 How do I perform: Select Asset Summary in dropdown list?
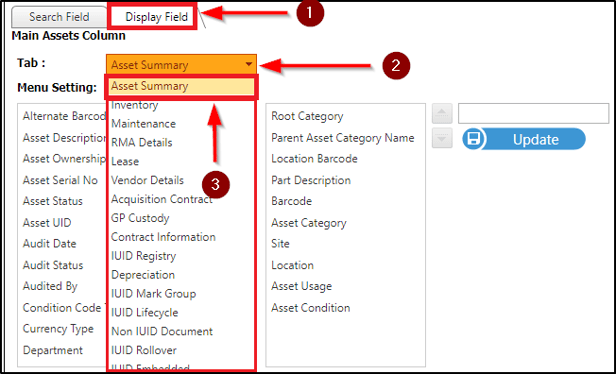[x=182, y=86]
